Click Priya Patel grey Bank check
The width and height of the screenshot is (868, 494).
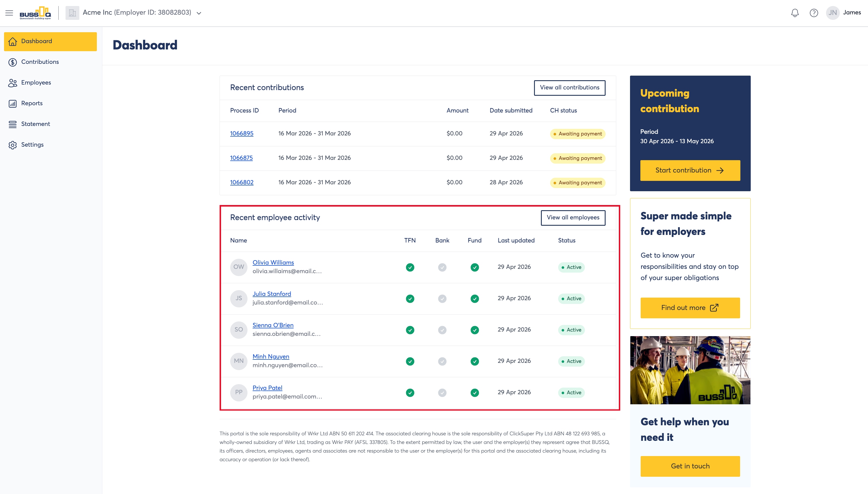click(x=442, y=393)
